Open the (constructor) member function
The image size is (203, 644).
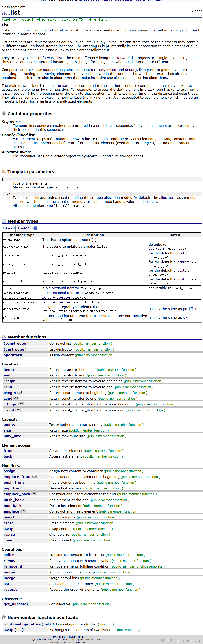click(x=16, y=343)
